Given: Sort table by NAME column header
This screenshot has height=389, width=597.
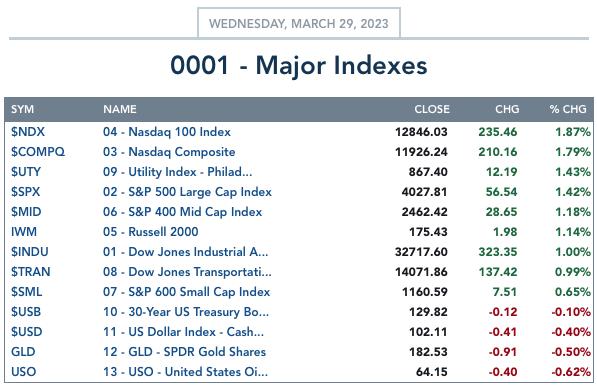Looking at the screenshot, I should 120,109.
